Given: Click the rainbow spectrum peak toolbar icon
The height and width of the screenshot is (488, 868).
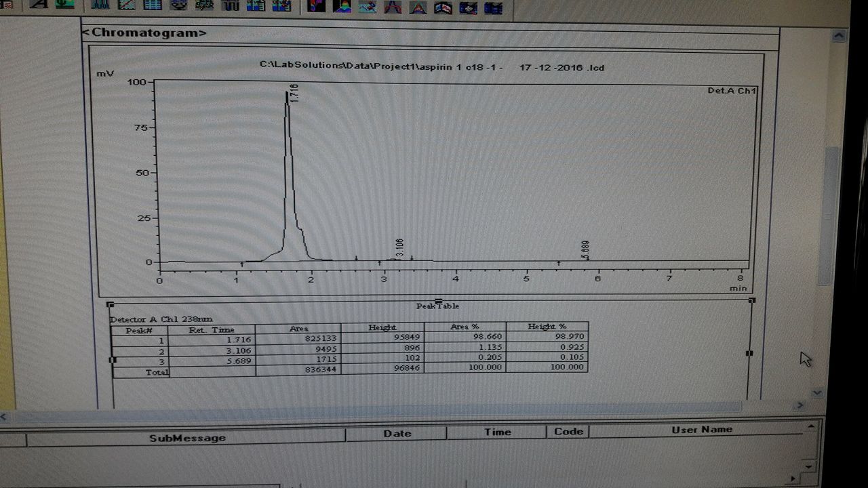Looking at the screenshot, I should pos(342,6).
